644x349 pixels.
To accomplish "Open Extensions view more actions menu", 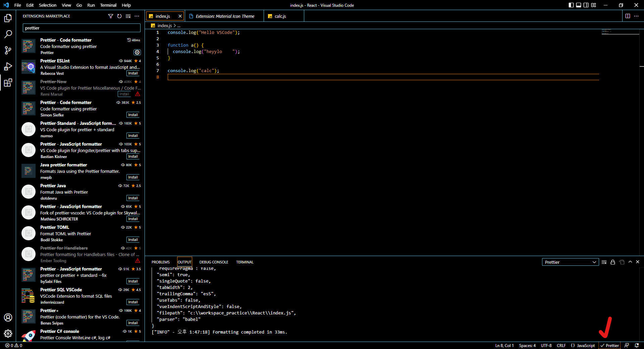I will pos(137,16).
